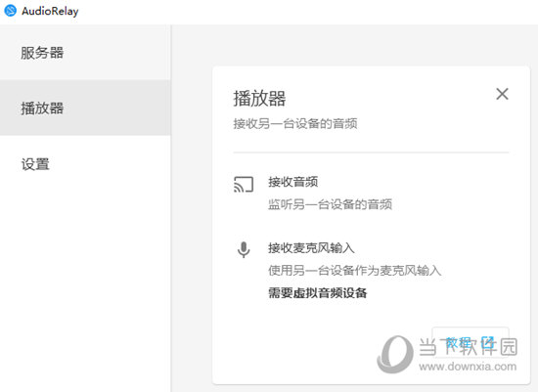This screenshot has width=538, height=392.
Task: Open the 教程 tutorial link
Action: tap(471, 342)
